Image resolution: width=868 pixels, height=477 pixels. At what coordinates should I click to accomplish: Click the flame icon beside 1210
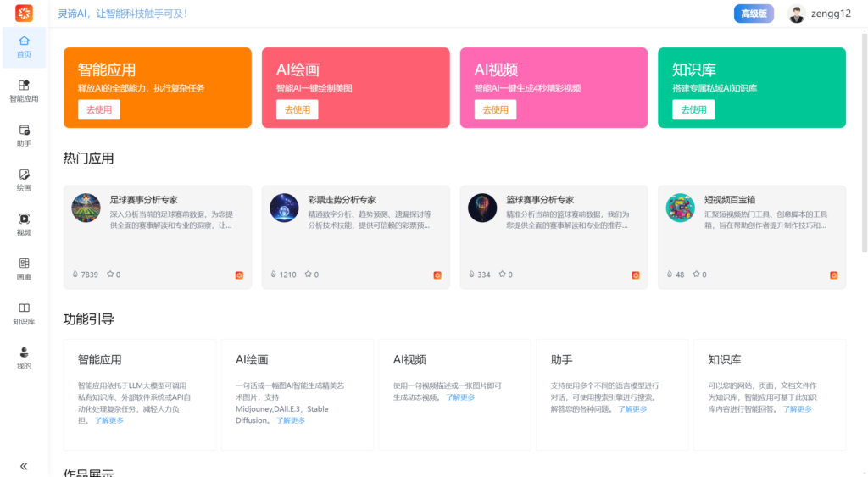coord(274,274)
